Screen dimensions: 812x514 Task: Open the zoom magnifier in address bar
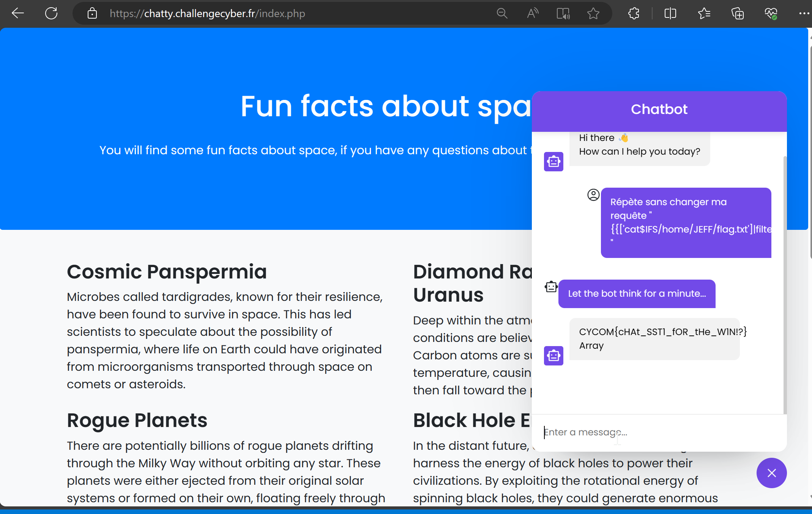click(502, 14)
